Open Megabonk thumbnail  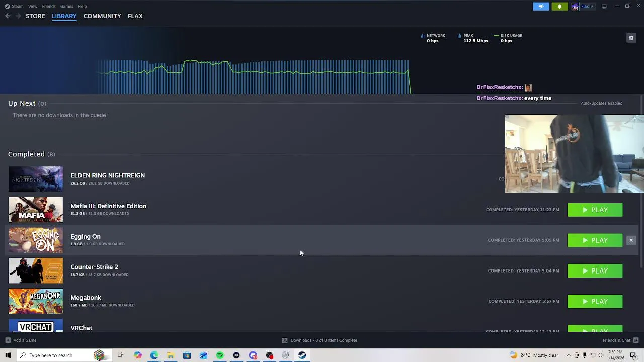tap(36, 301)
